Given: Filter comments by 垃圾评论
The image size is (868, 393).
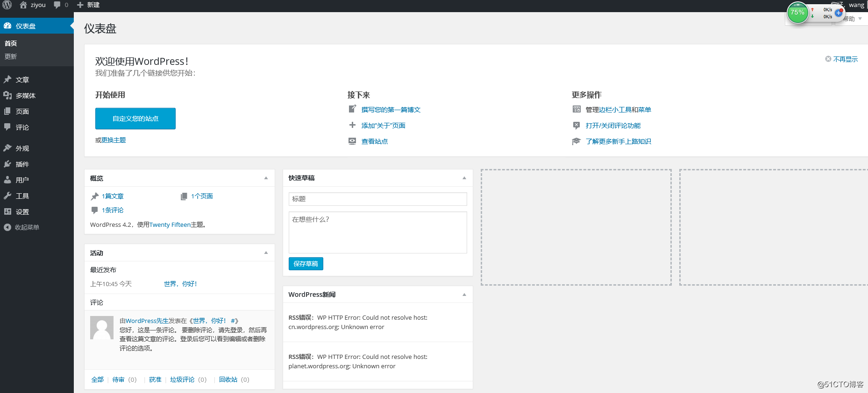Looking at the screenshot, I should (x=182, y=379).
